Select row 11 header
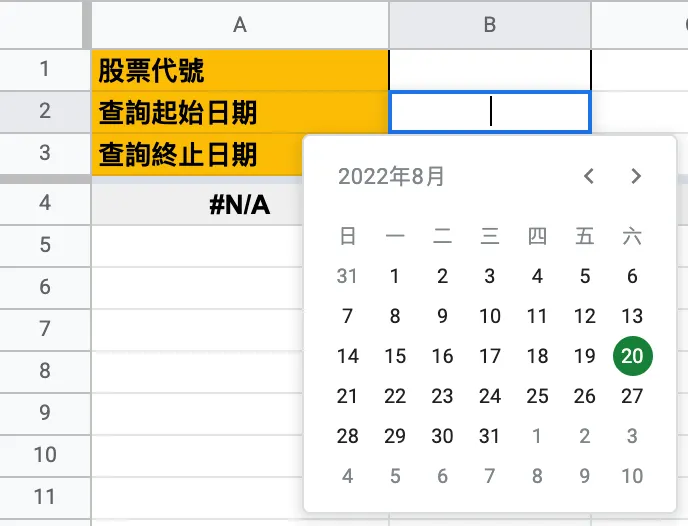The height and width of the screenshot is (526, 688). coord(44,497)
